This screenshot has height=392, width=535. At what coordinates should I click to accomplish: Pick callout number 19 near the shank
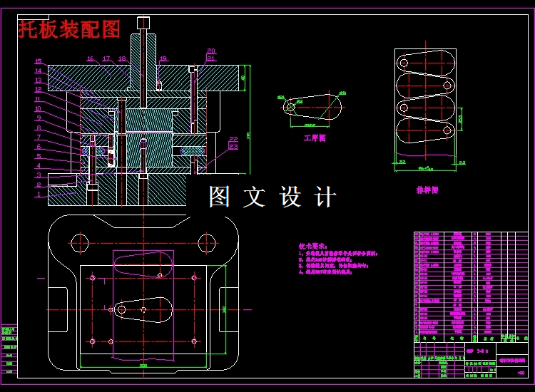163,58
